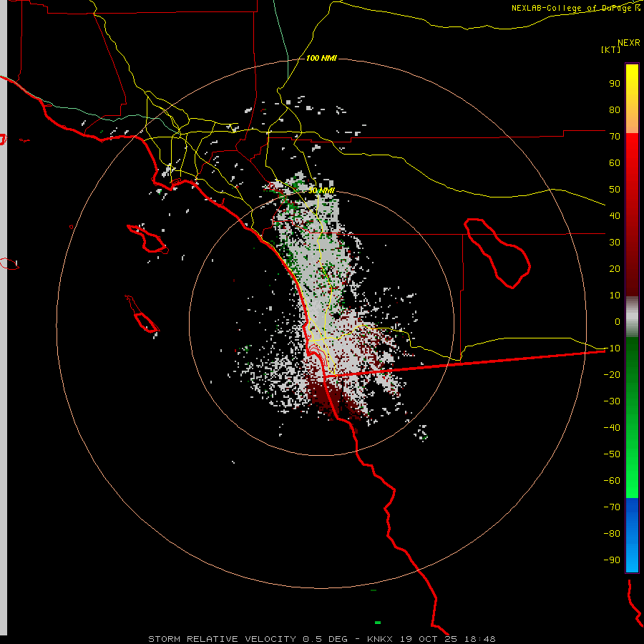
Task: Click the 100 NMI range ring label
Action: coord(321,59)
